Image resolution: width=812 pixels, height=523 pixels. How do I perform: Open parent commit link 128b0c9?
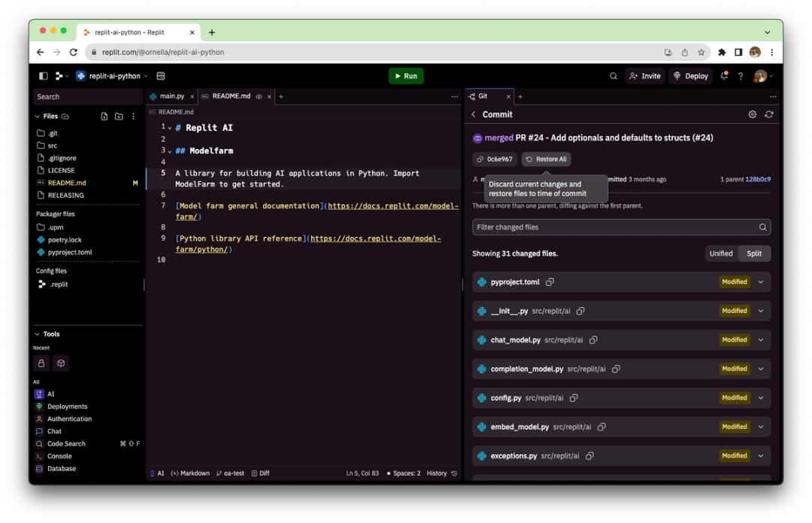coord(756,178)
